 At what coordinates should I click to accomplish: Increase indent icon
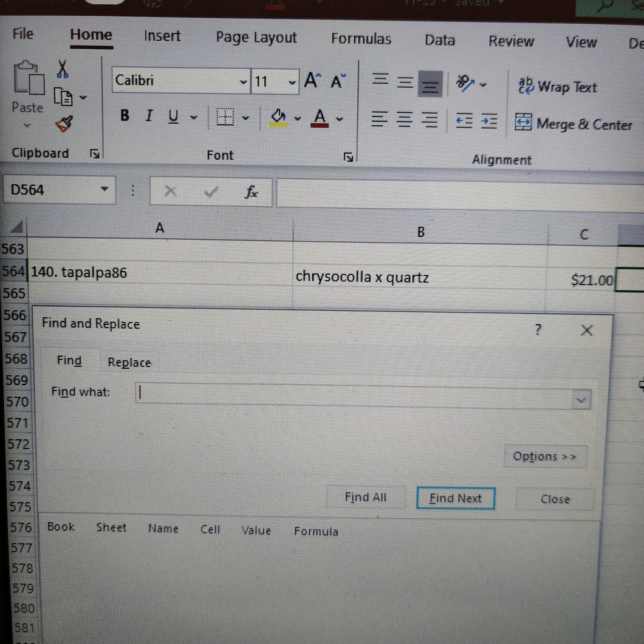pos(489,122)
